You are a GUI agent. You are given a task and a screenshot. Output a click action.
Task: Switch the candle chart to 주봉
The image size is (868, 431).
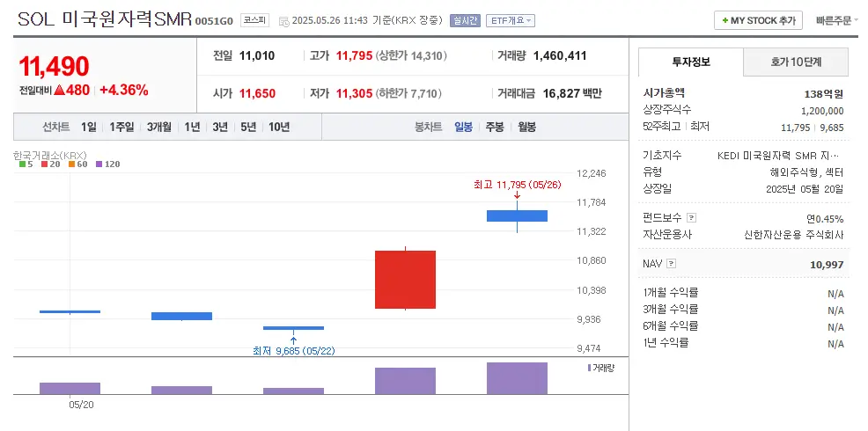tap(495, 127)
